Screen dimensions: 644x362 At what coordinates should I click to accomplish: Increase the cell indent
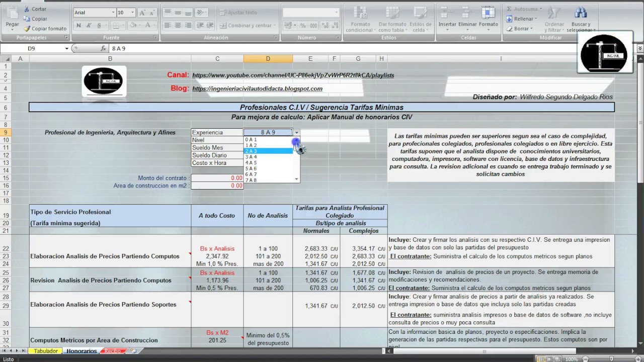(210, 25)
